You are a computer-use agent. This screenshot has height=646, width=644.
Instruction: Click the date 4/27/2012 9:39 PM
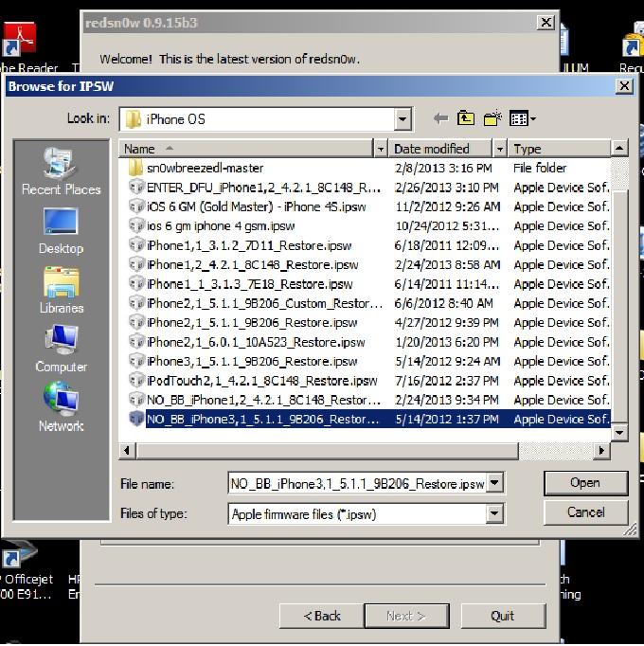[447, 323]
